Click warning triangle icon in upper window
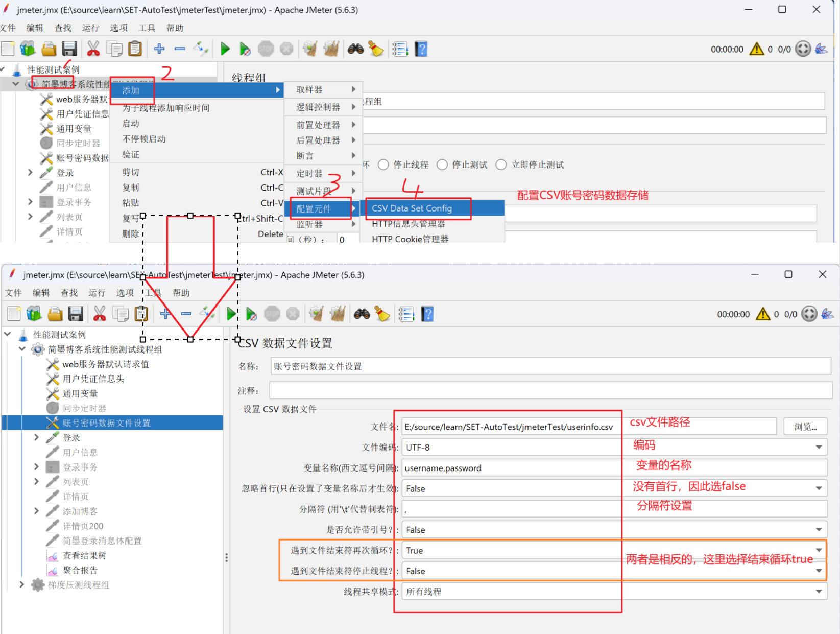This screenshot has width=840, height=634. click(756, 49)
